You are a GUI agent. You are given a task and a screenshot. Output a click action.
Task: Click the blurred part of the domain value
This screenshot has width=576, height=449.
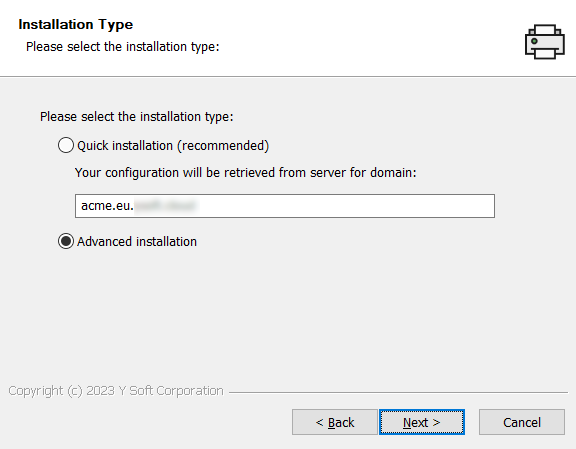165,206
